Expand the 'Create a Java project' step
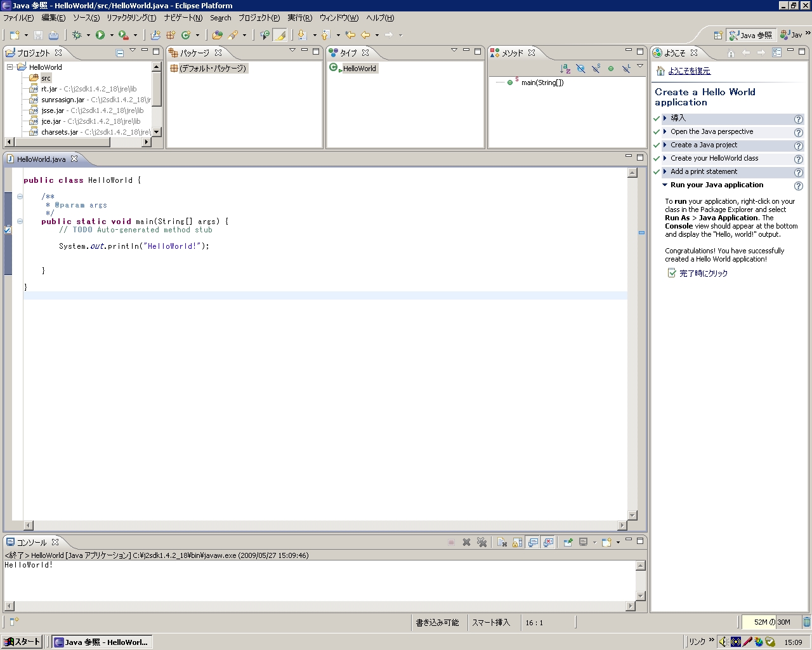Viewport: 812px width, 650px height. [x=665, y=145]
